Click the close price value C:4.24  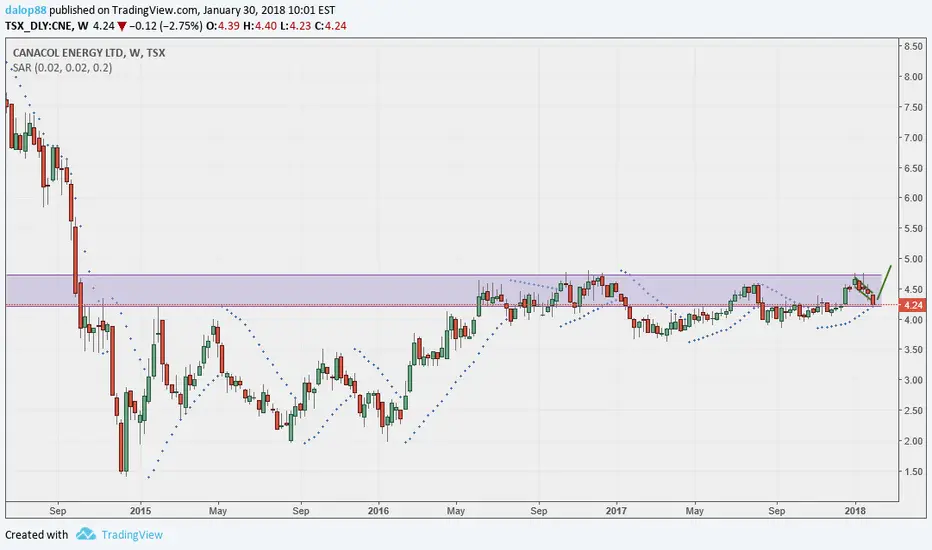[330, 26]
